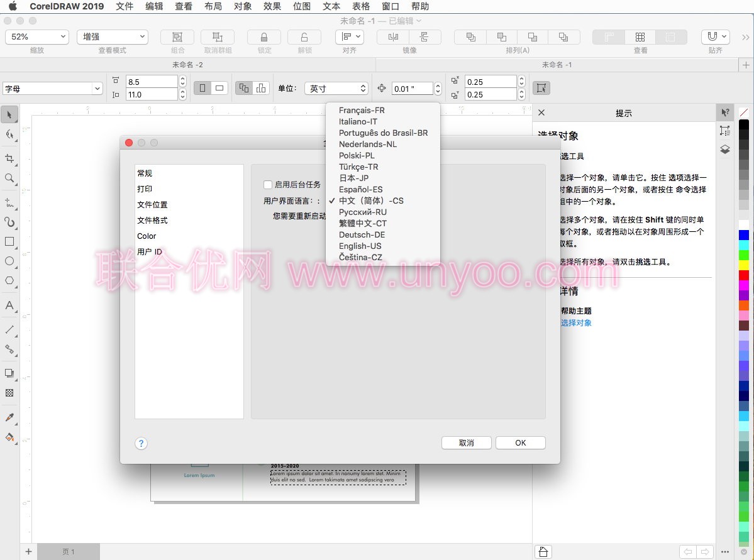Select the Polygon tool
The height and width of the screenshot is (560, 754).
[x=9, y=281]
